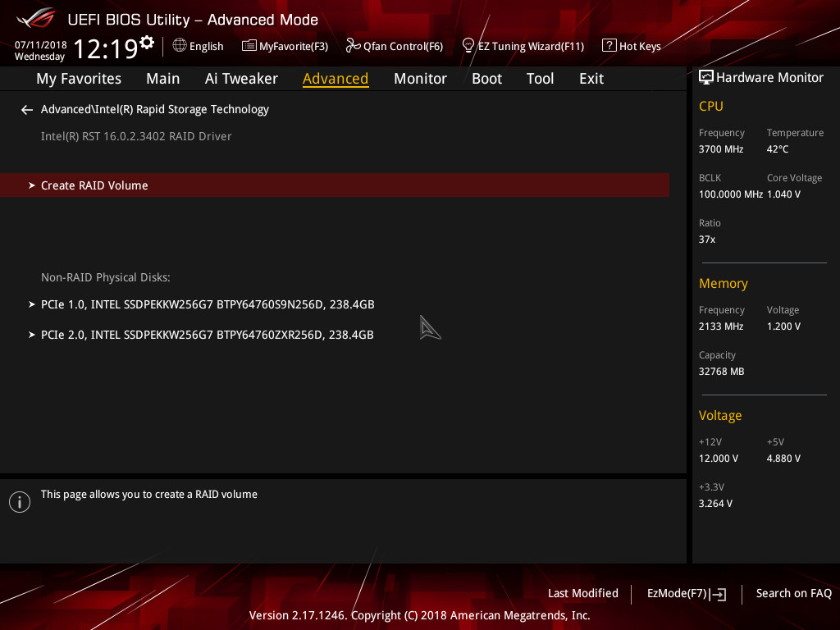This screenshot has width=840, height=630.
Task: Click +3.3V value 3.264 V
Action: 715,504
